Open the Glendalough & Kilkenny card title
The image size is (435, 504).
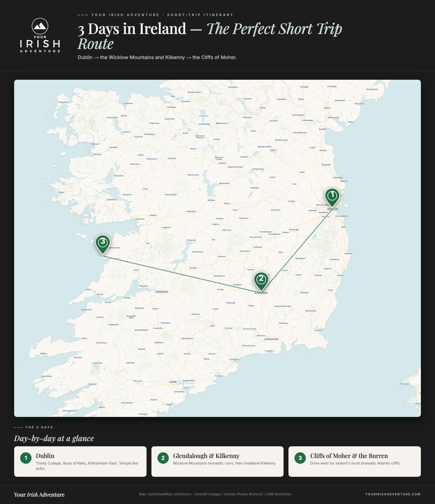[x=206, y=456]
